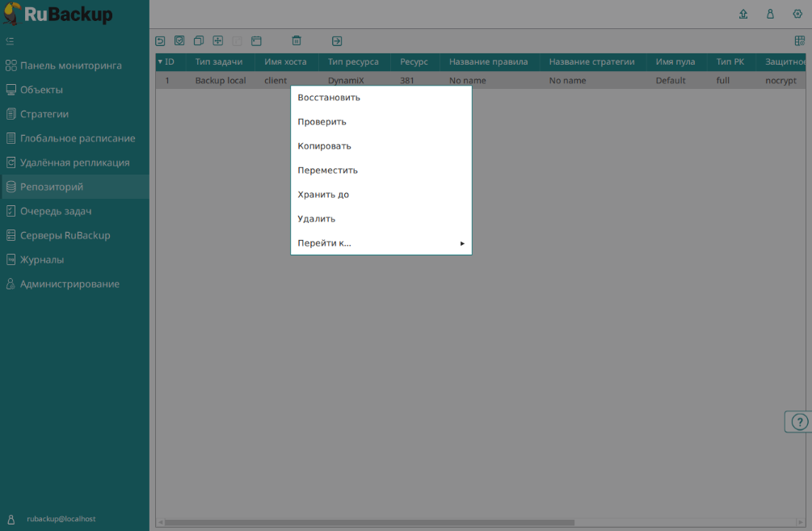Image resolution: width=812 pixels, height=531 pixels.
Task: Open the column visibility table settings icon
Action: (799, 40)
